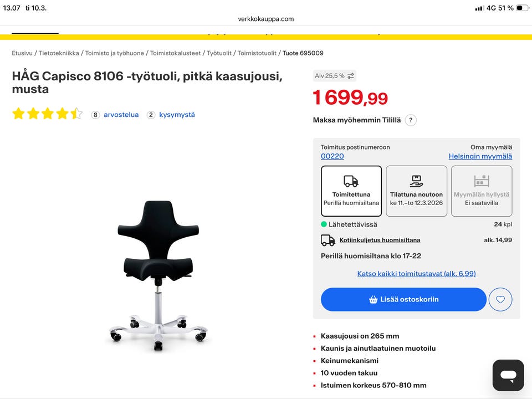Change postal code by clicking 00220
Viewport: 532px width, 399px height.
point(332,156)
